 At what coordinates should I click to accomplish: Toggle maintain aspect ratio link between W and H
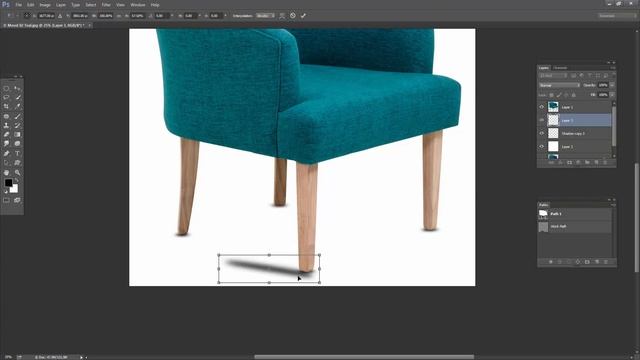[119, 16]
